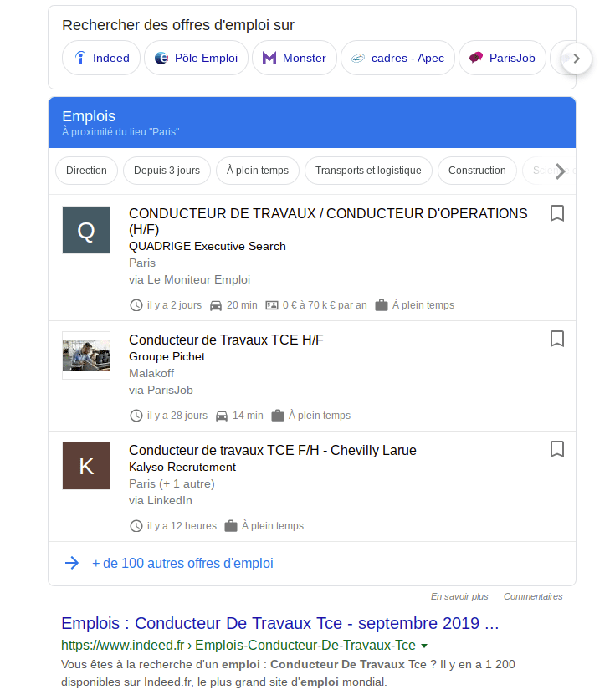The width and height of the screenshot is (615, 700).
Task: Click the briefcase icon in QUADRIGE job
Action: pos(382,305)
